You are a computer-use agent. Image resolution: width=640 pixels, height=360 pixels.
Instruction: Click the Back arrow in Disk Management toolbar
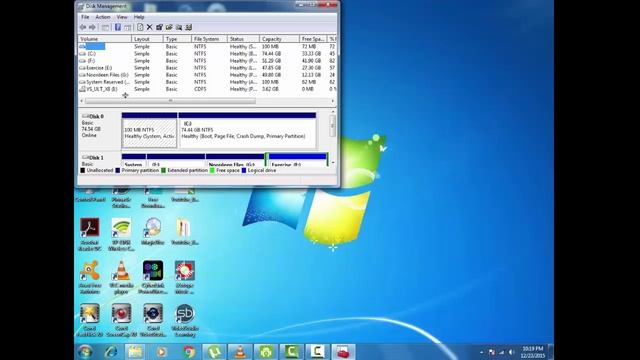click(83, 27)
